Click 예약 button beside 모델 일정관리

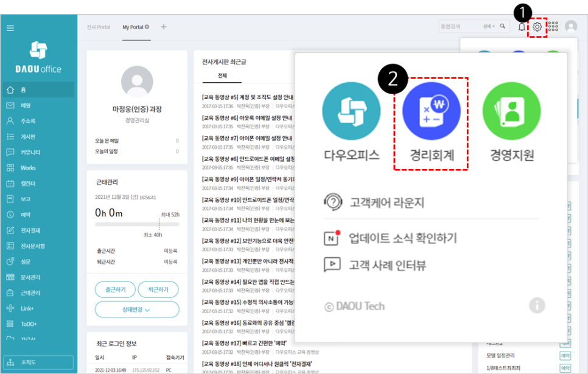point(565,356)
